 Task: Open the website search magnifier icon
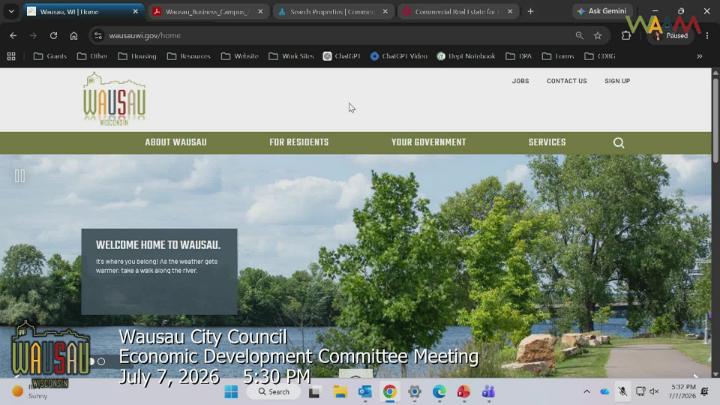pyautogui.click(x=619, y=143)
